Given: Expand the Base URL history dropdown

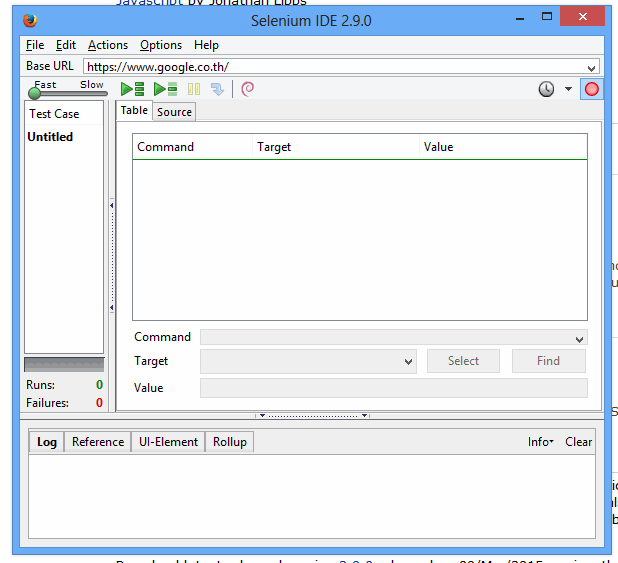Looking at the screenshot, I should coord(591,68).
